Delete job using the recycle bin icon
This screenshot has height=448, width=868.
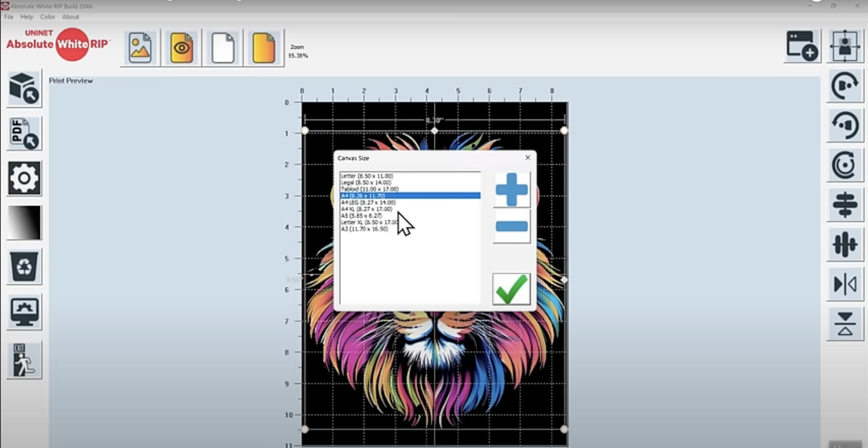24,266
